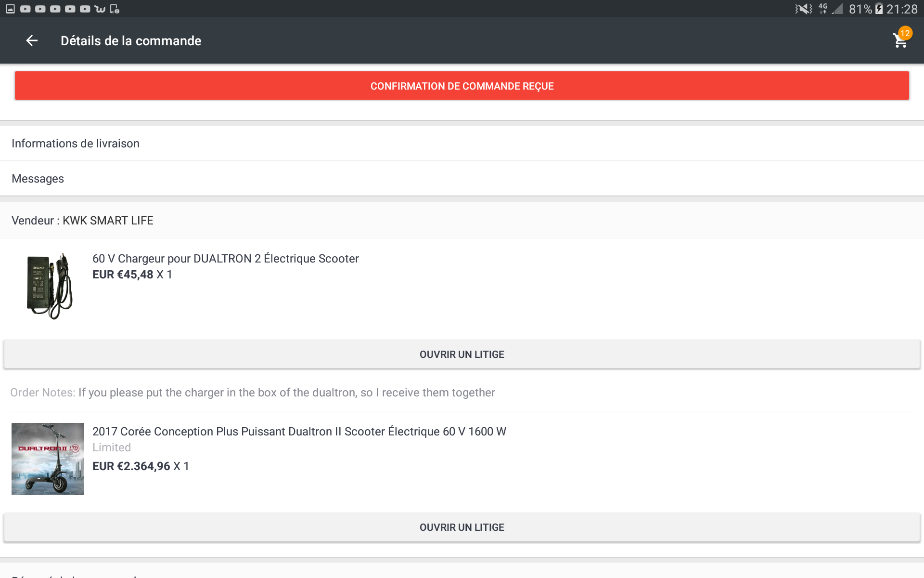Tap the 21:28 clock in status bar
Image resolution: width=924 pixels, height=578 pixels.
(902, 9)
